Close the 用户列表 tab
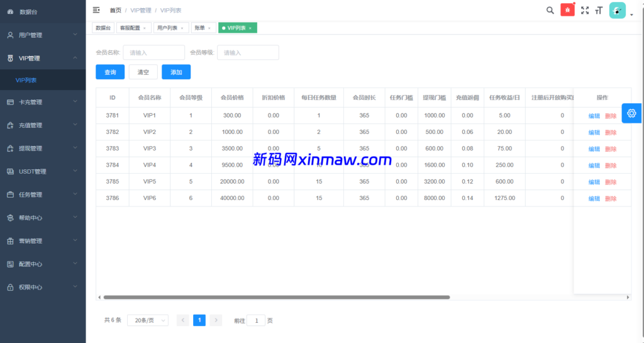644x343 pixels. 182,28
